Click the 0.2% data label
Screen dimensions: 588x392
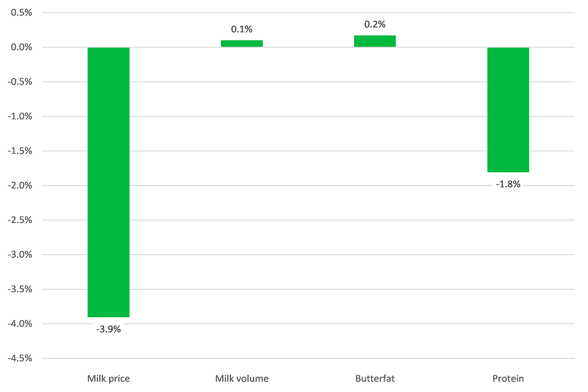[x=375, y=24]
